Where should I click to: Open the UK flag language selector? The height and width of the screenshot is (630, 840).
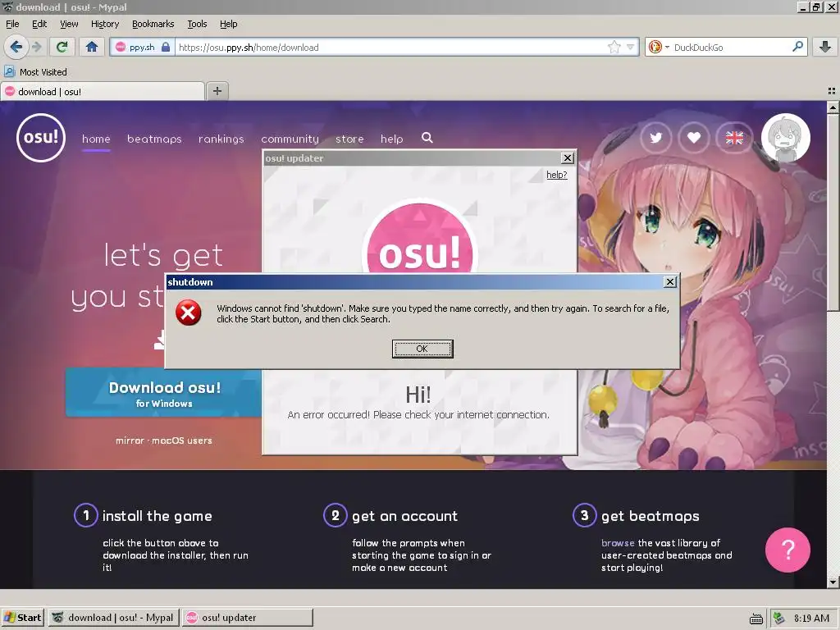[734, 138]
